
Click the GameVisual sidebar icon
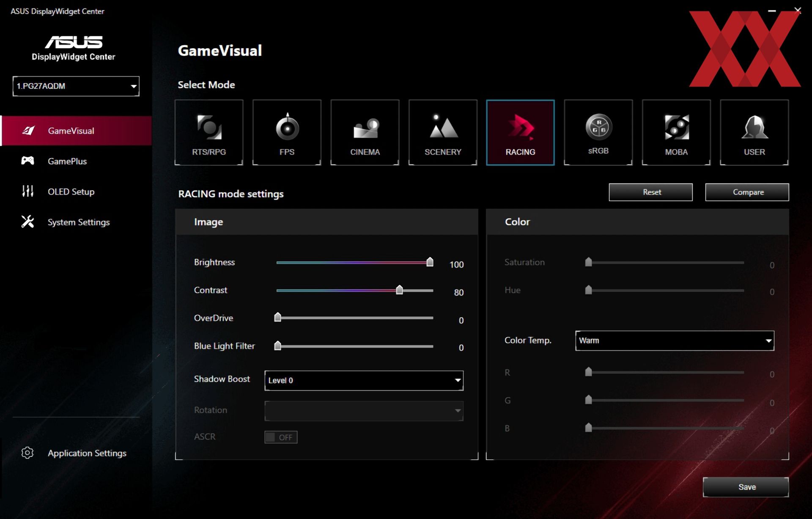(x=28, y=131)
